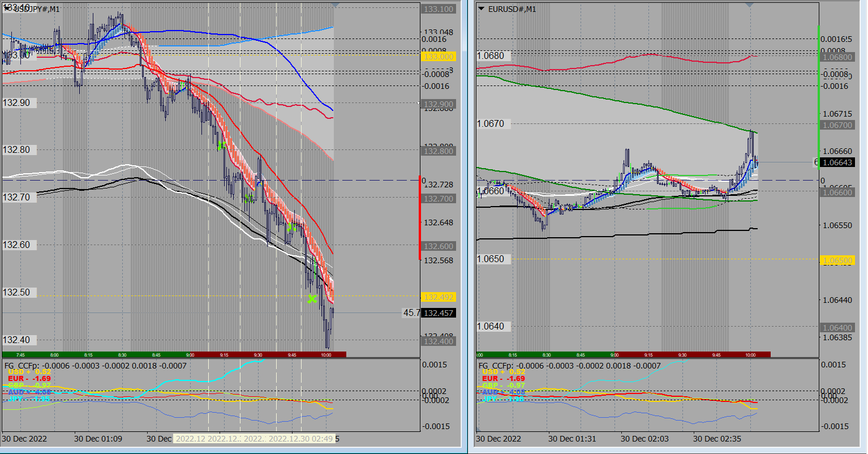Click the 30 Dec 02:35 time axis label
This screenshot has width=868, height=454.
point(717,439)
